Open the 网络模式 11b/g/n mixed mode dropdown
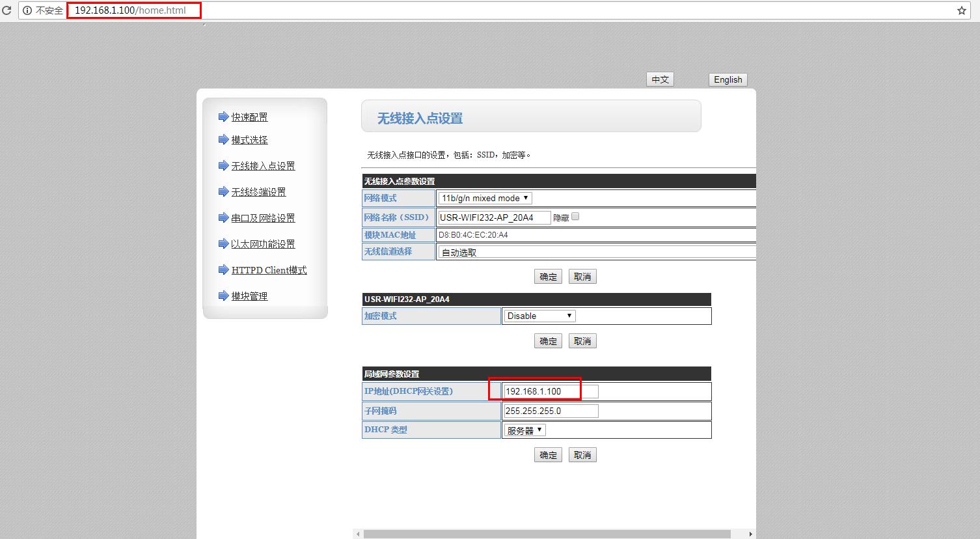 [x=485, y=198]
